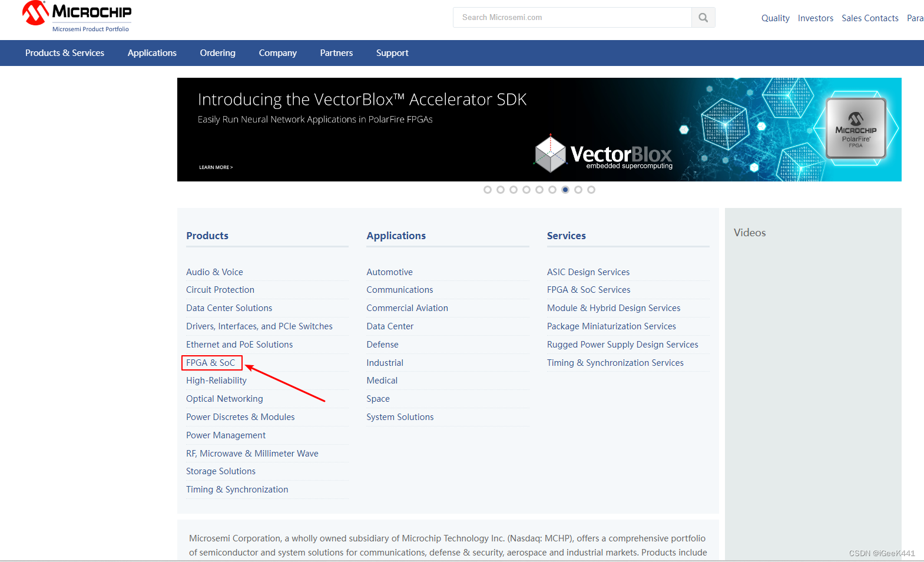Open Sales Contacts link
The width and height of the screenshot is (924, 562).
point(870,18)
